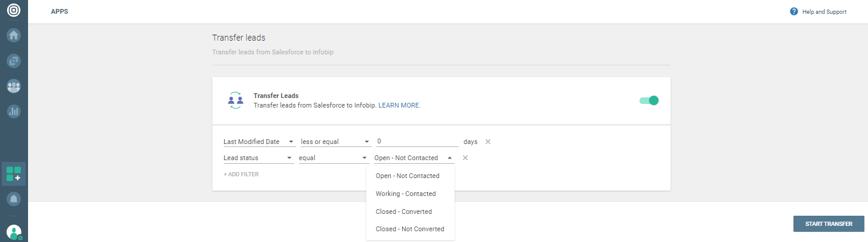Click the Start Transfer button
This screenshot has width=868, height=242.
(829, 224)
